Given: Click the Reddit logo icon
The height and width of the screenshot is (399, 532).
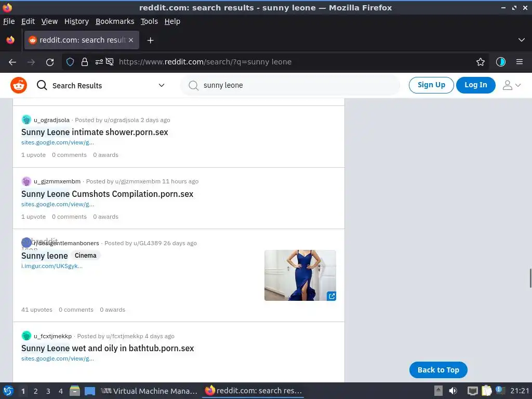Looking at the screenshot, I should (x=19, y=85).
